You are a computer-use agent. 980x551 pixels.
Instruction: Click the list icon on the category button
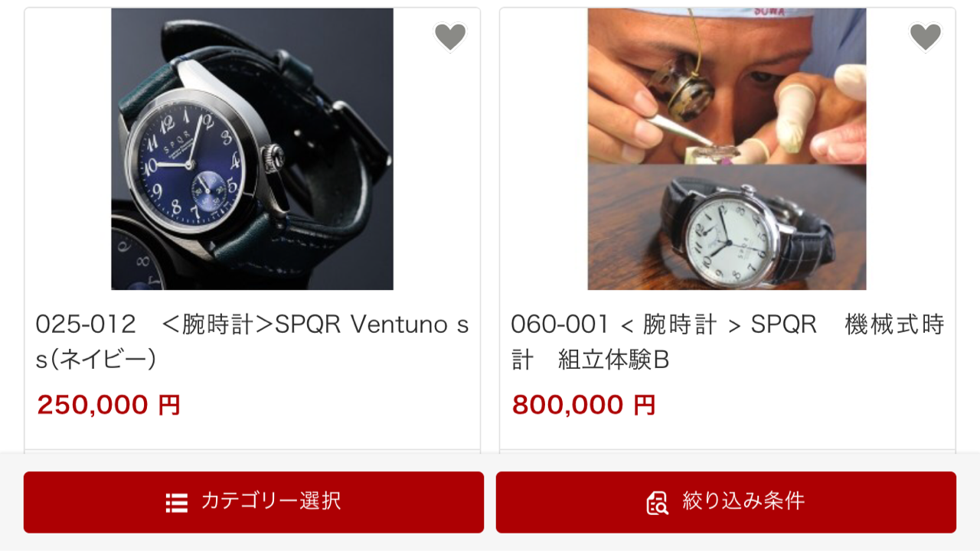177,503
